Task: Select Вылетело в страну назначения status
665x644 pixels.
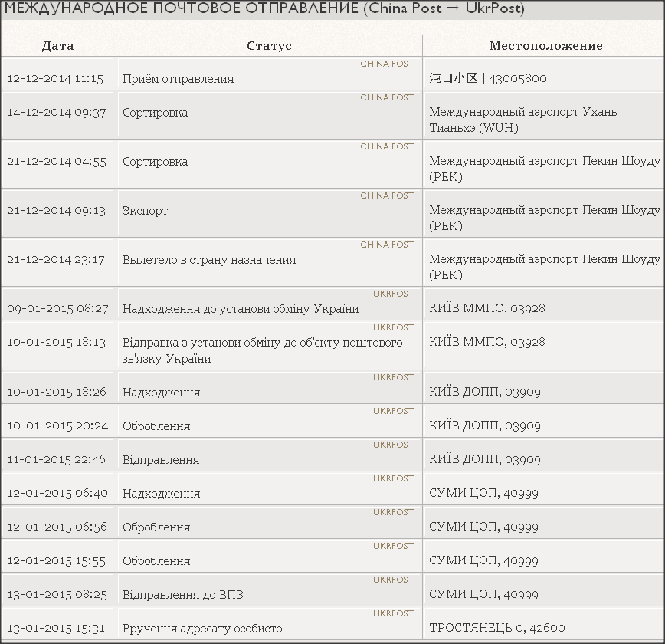Action: [209, 260]
